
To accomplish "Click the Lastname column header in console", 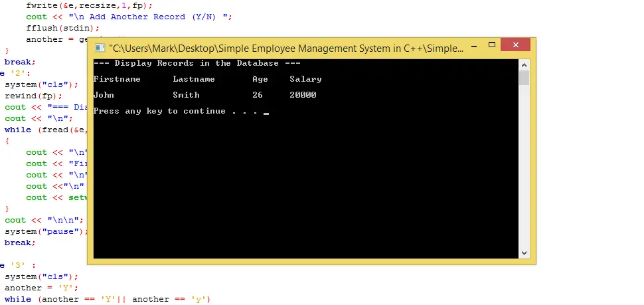I will pos(194,79).
